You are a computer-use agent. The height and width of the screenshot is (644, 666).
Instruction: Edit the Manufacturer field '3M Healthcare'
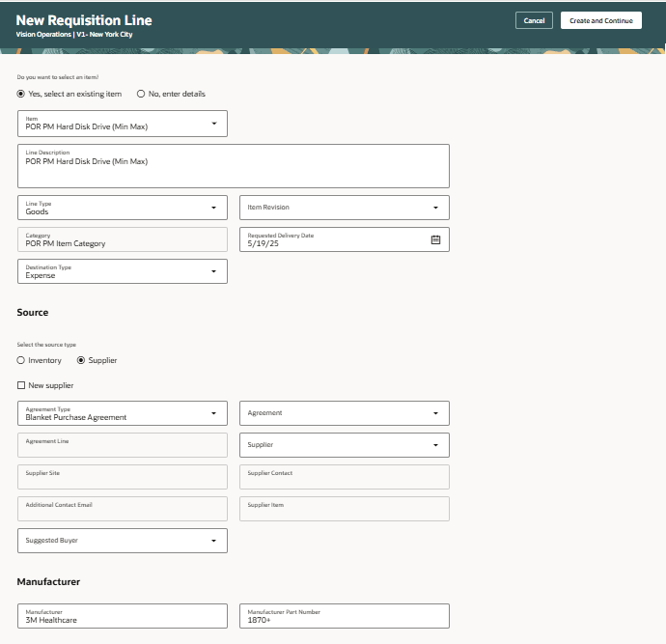click(x=123, y=616)
